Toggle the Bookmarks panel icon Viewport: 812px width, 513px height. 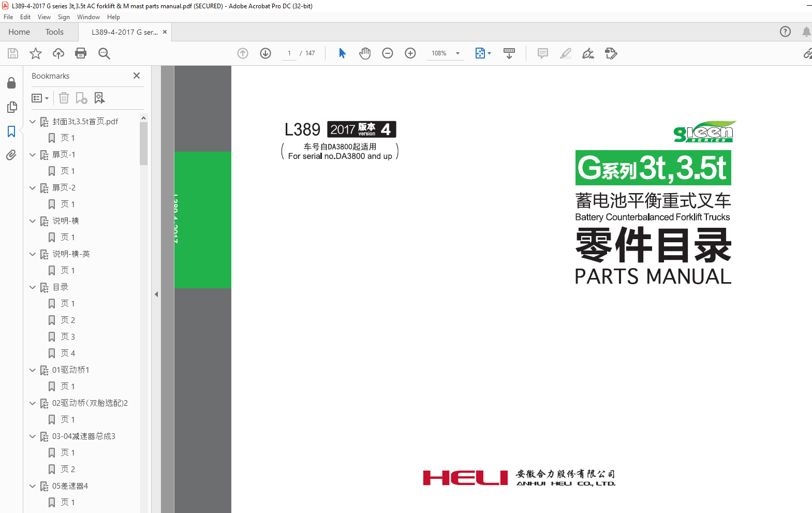[x=11, y=131]
